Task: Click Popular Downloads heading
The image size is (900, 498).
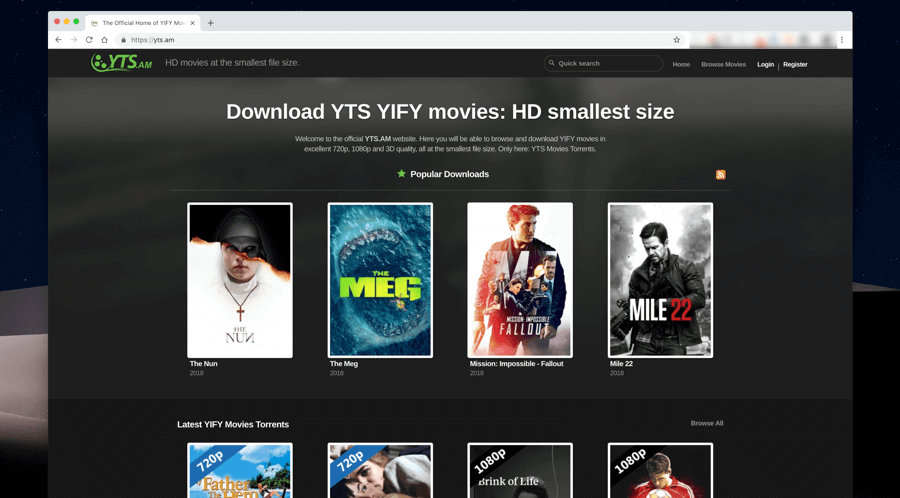Action: [x=449, y=174]
